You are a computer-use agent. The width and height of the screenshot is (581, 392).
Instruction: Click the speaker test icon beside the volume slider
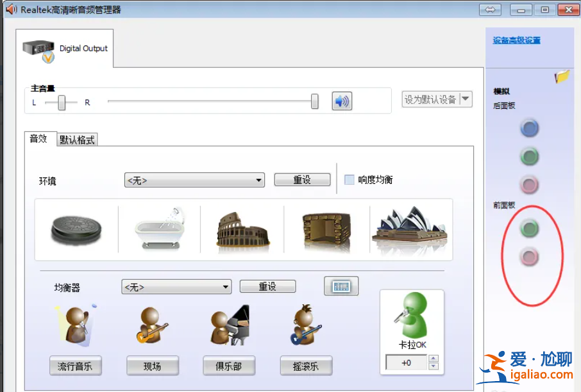click(x=341, y=101)
